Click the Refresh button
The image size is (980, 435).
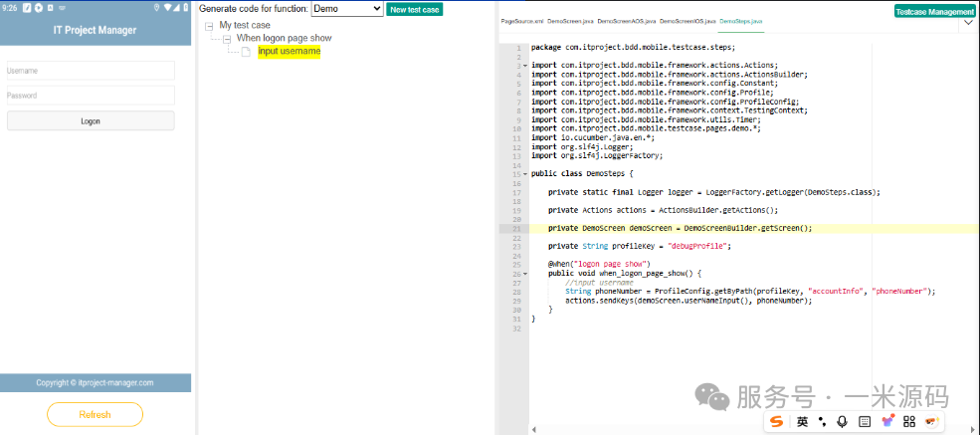pos(95,414)
